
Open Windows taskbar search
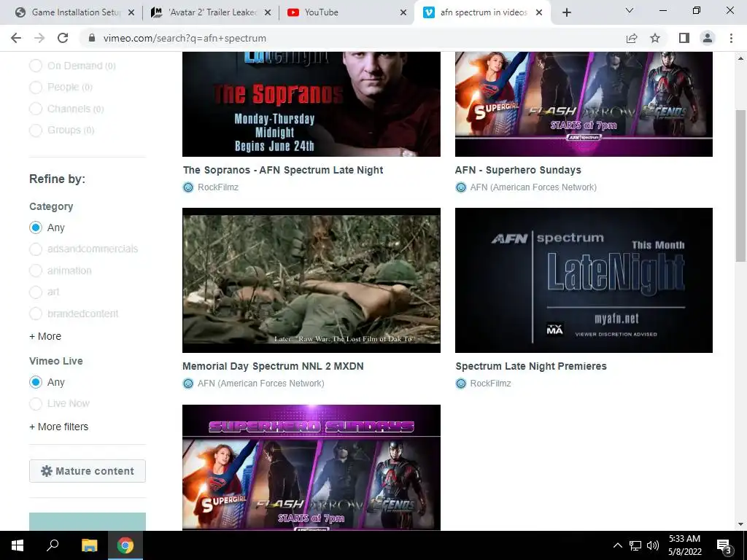(x=53, y=545)
